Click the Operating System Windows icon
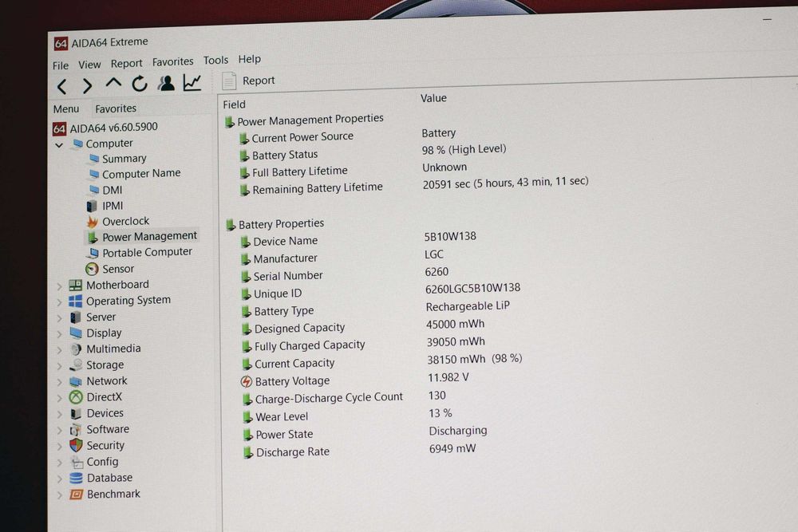Image resolution: width=798 pixels, height=532 pixels. pyautogui.click(x=75, y=301)
